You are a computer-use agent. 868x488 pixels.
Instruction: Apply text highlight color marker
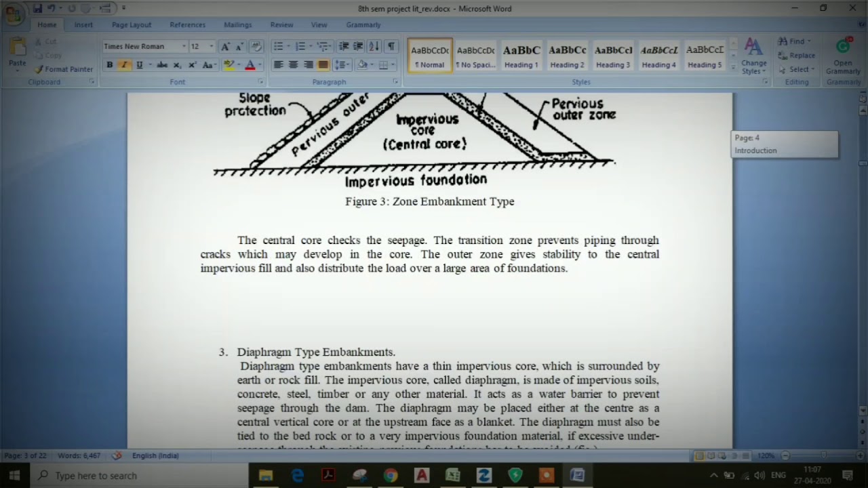229,65
